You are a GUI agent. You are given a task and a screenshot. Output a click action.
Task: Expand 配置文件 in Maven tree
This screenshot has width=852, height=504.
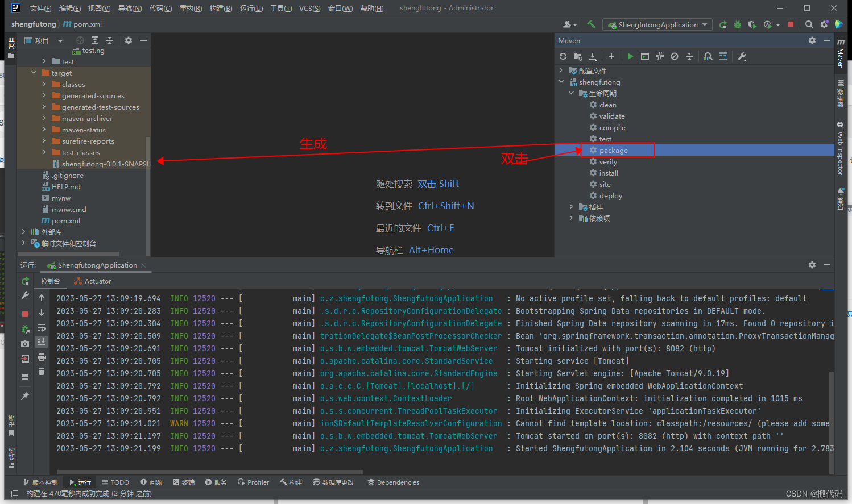pyautogui.click(x=561, y=70)
